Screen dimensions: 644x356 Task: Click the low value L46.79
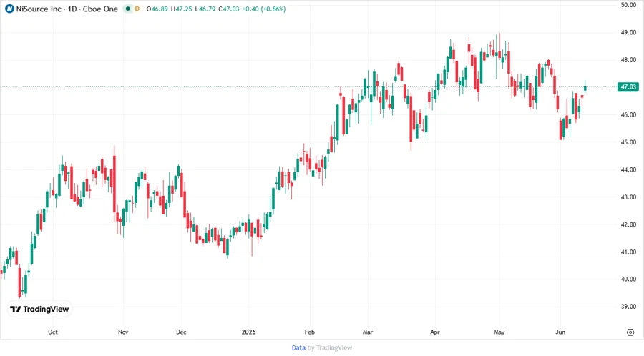click(205, 9)
